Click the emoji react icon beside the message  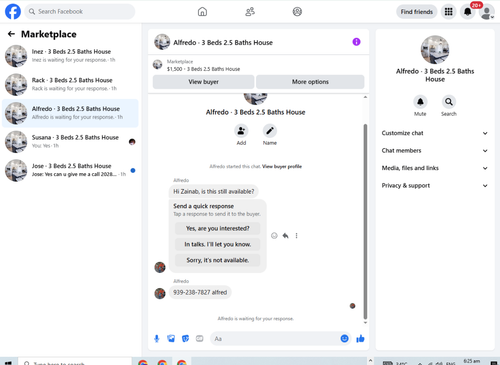pos(274,236)
